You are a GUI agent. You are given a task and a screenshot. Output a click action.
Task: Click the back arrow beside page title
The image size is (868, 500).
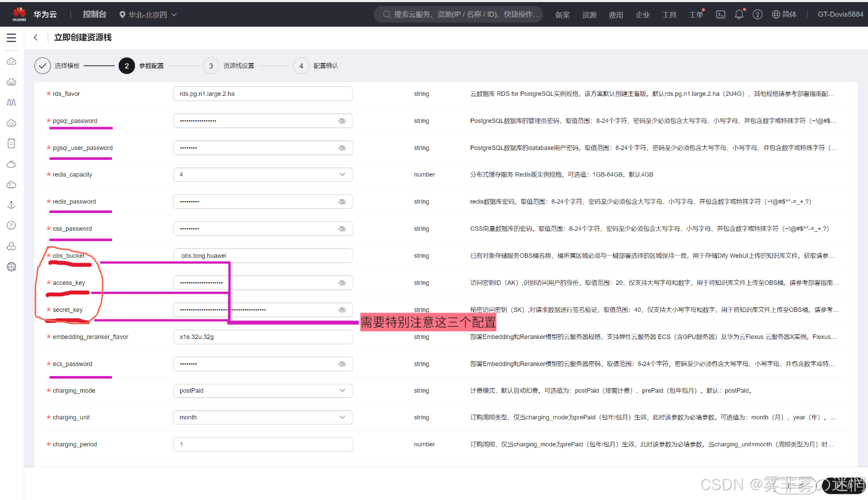click(x=35, y=37)
